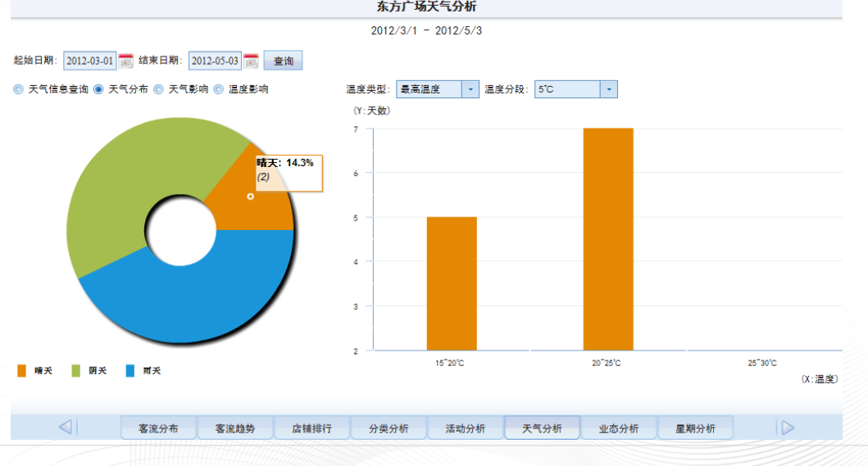Click the (X:温度) axis caption
Image resolution: width=868 pixels, height=466 pixels.
coord(820,379)
